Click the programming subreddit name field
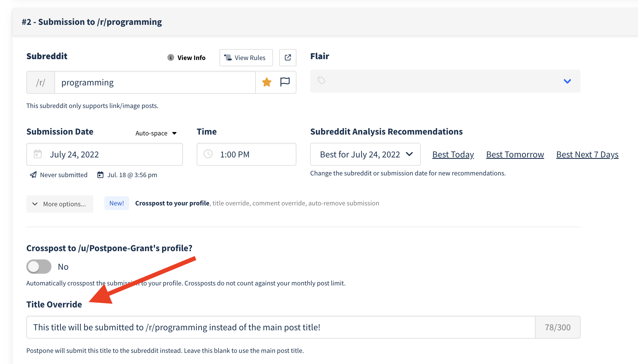 [154, 82]
